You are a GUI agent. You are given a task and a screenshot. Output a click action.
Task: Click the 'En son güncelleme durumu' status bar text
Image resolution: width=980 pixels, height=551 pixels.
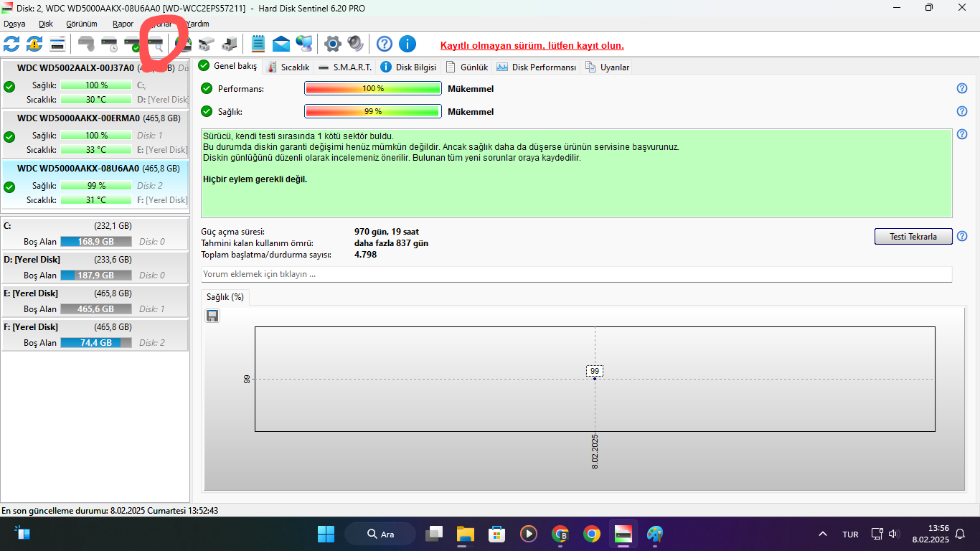(110, 511)
